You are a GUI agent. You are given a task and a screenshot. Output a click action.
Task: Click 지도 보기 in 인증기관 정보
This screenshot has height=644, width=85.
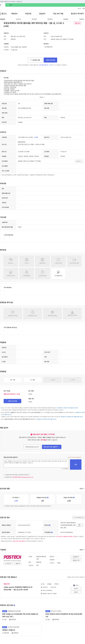coord(80,525)
